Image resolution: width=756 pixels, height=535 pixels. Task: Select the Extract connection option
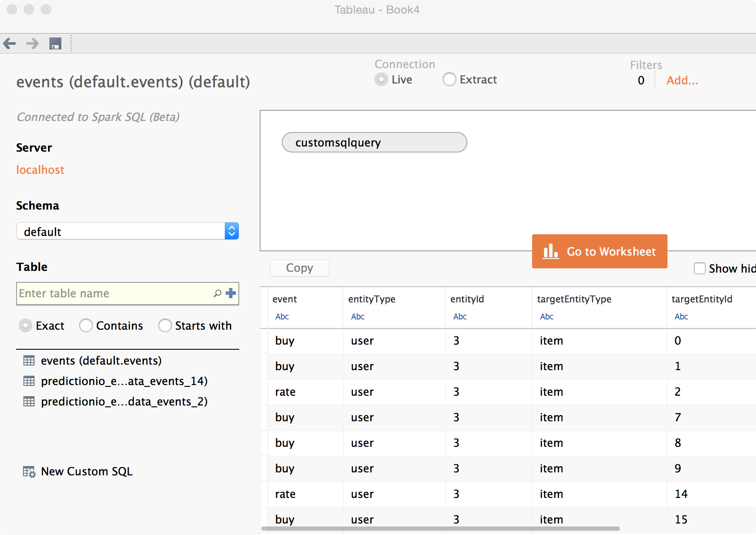pos(450,80)
